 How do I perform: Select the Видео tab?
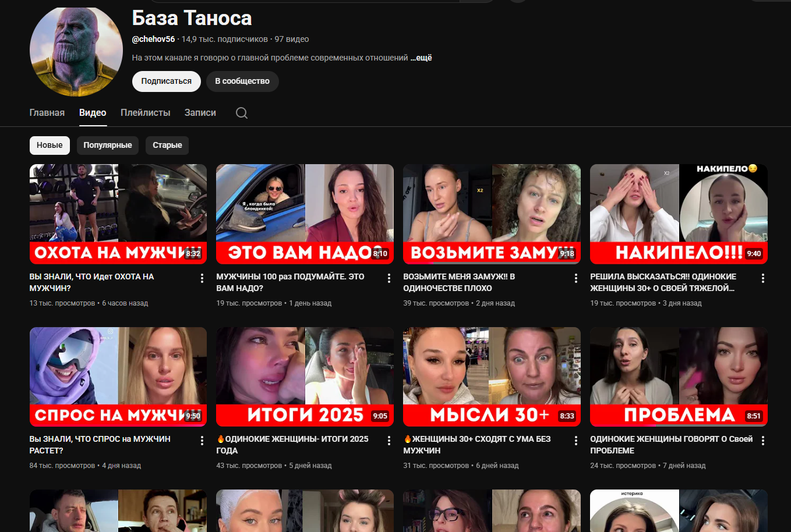click(93, 113)
